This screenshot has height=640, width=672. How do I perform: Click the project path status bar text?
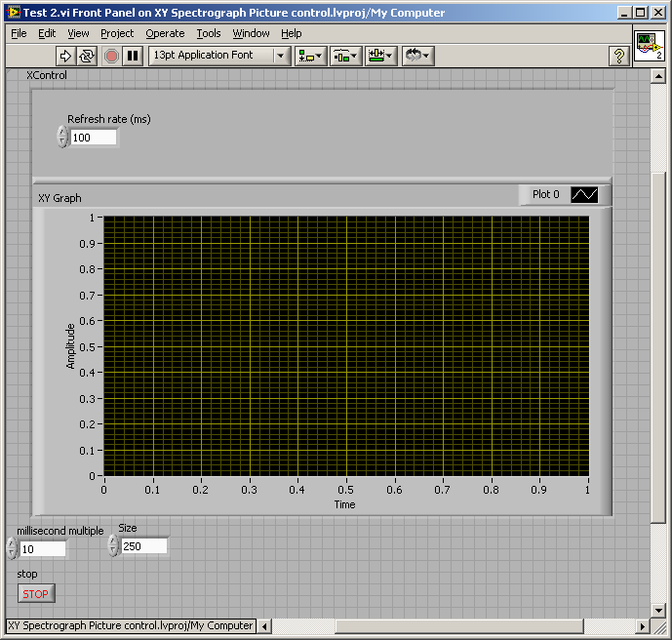pos(131,626)
